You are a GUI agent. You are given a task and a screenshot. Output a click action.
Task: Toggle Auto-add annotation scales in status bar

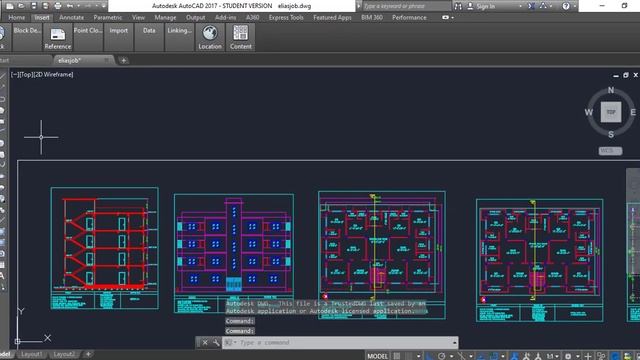527,356
